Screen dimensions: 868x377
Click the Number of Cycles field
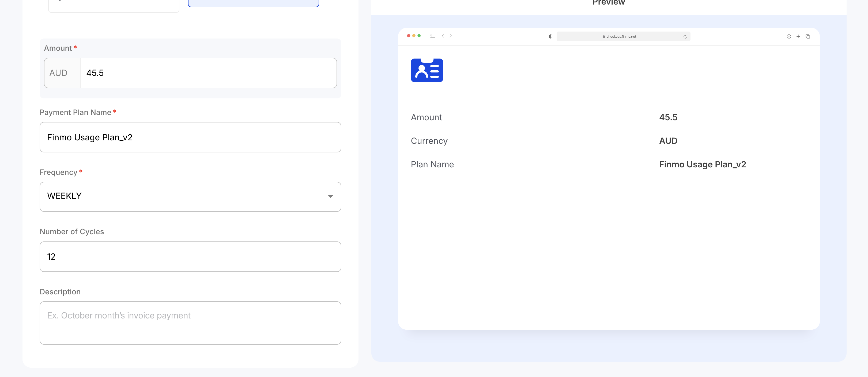click(190, 256)
